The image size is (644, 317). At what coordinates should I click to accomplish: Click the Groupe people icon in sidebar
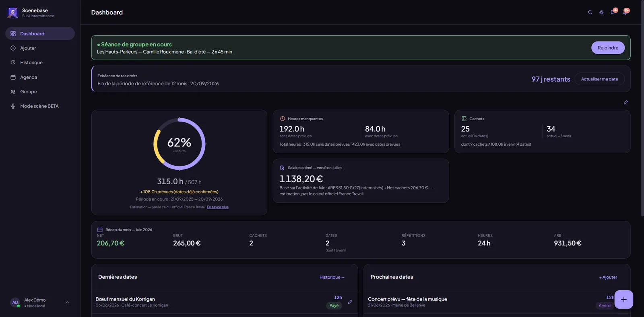[13, 92]
